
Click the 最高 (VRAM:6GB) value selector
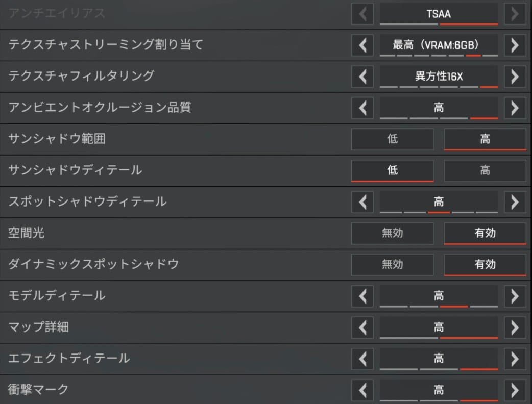coord(439,45)
